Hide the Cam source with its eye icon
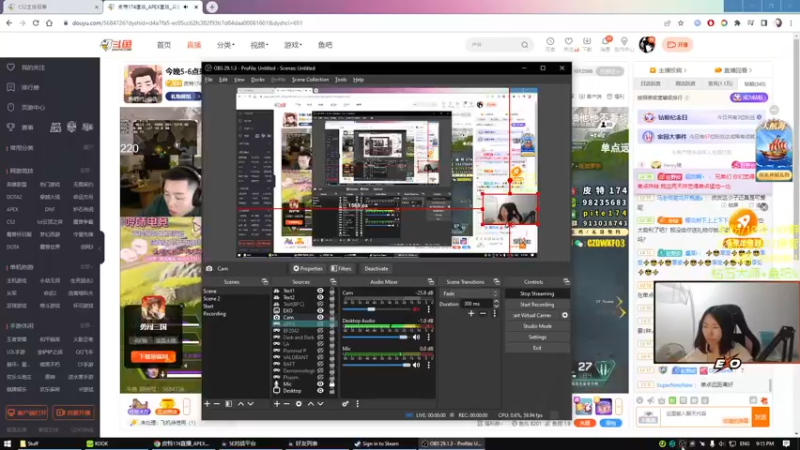 coord(320,317)
